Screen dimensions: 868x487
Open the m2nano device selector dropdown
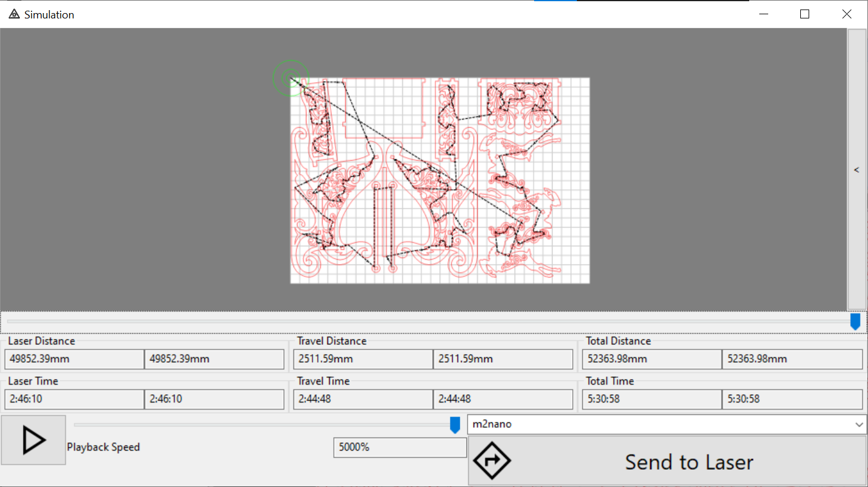pos(665,424)
